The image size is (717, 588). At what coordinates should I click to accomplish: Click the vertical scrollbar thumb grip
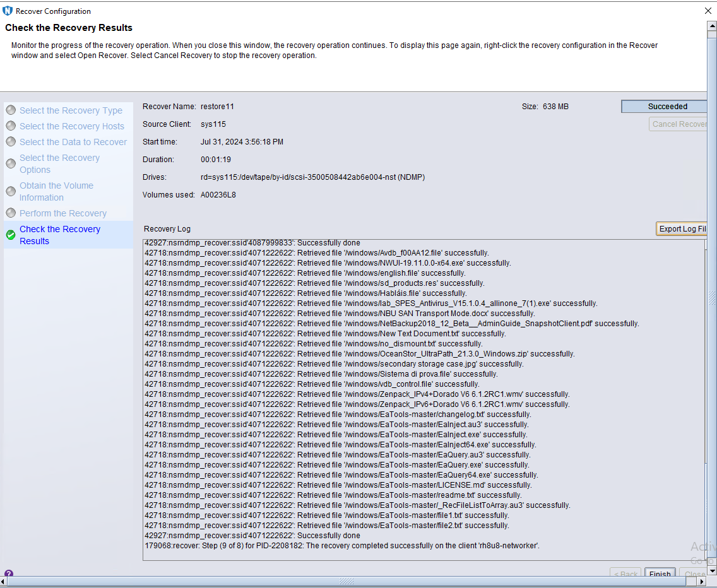711,297
